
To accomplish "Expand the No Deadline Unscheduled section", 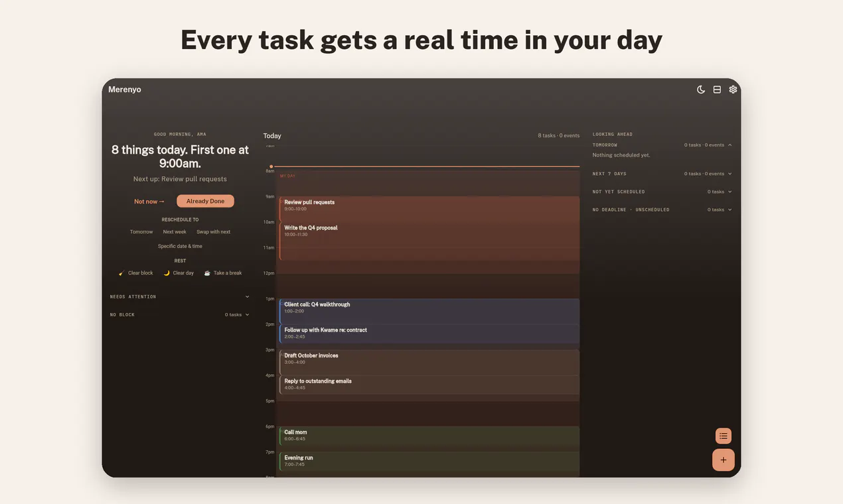I will tap(662, 210).
